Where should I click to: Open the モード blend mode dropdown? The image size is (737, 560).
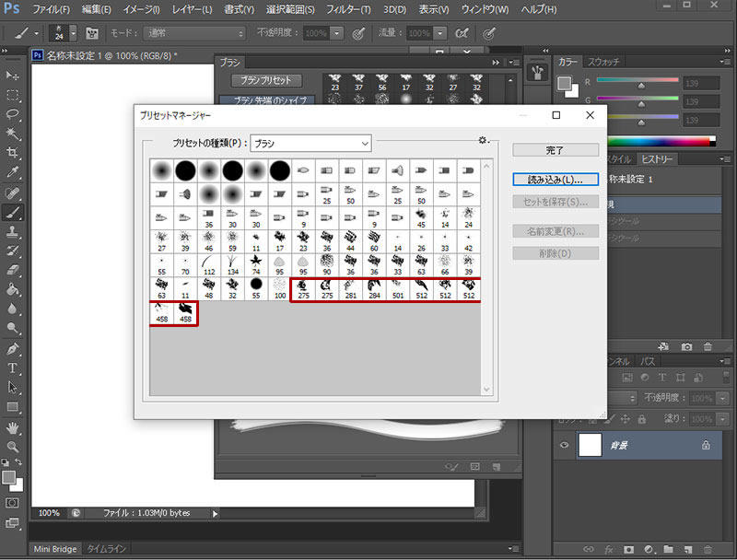(194, 33)
